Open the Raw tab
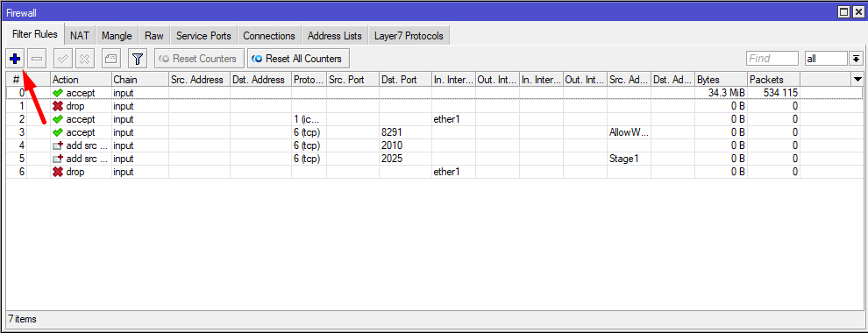Viewport: 868px width, 333px height. pyautogui.click(x=154, y=36)
